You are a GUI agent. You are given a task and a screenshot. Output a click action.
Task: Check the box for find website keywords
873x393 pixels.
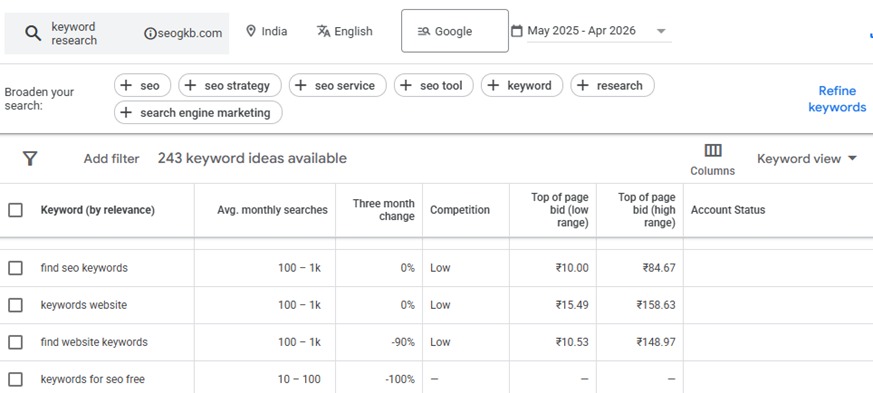[16, 342]
